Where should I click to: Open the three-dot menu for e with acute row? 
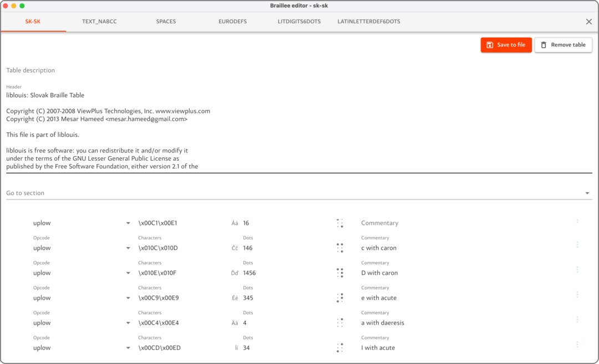577,295
